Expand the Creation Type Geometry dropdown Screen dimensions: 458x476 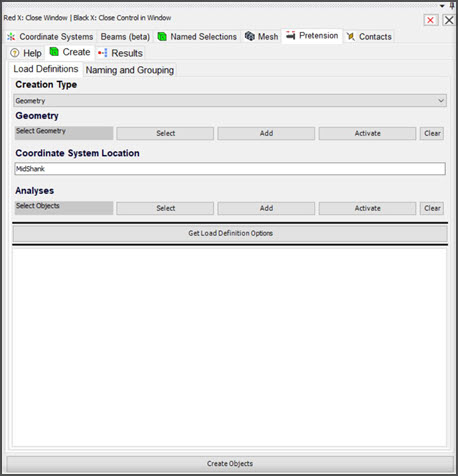(230, 101)
